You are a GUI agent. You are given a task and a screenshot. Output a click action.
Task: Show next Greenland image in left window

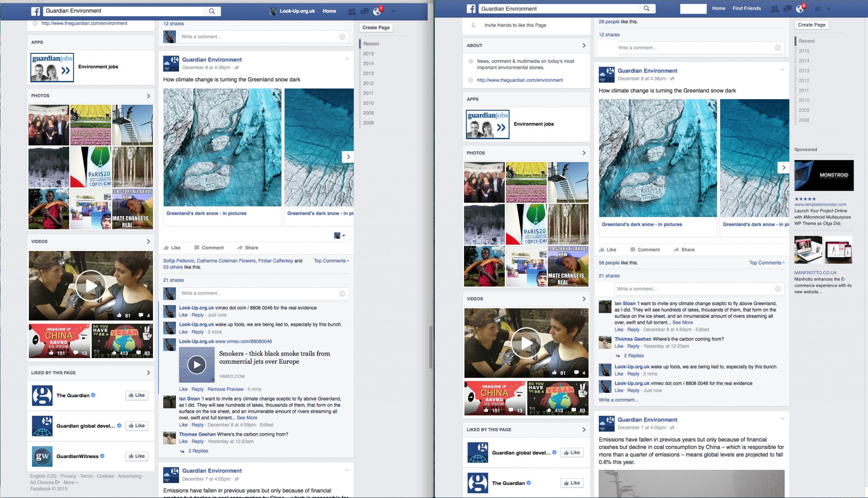(x=348, y=157)
